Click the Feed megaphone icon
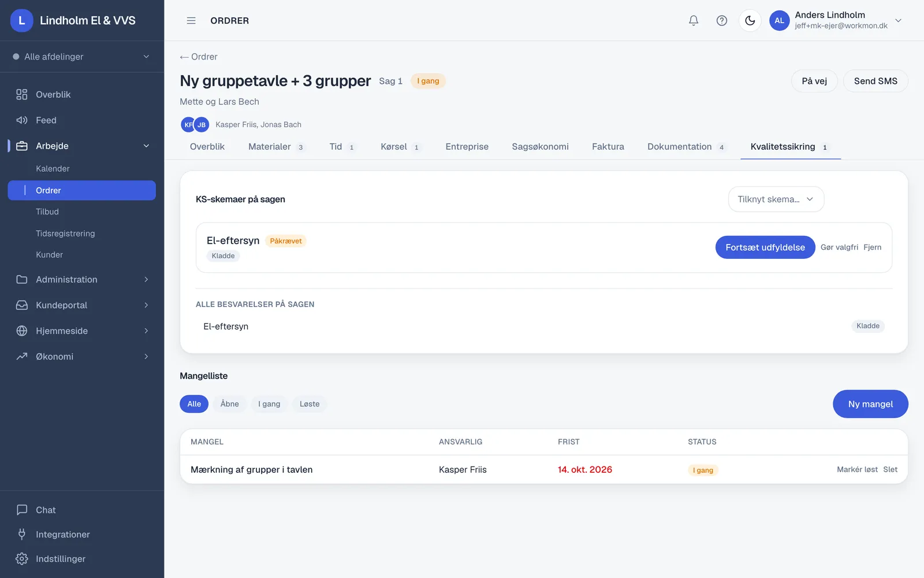 (x=22, y=120)
